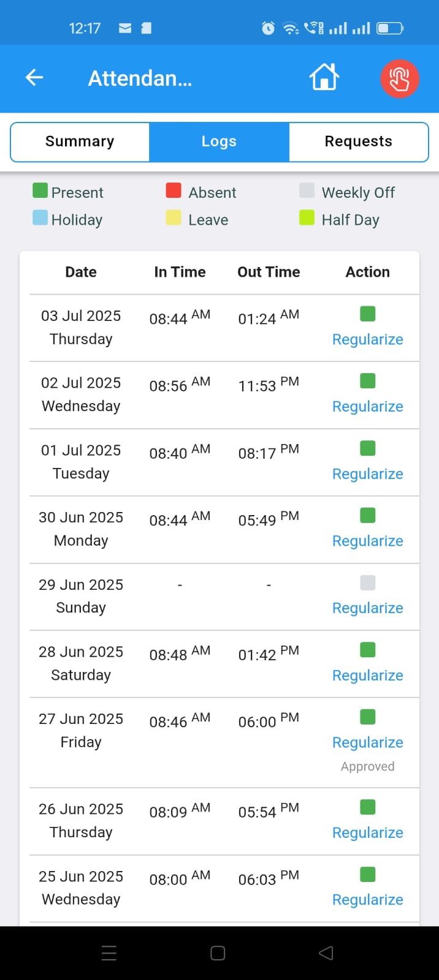Tap Regularize on 25 Jun 2025 row
This screenshot has height=980, width=439.
point(367,900)
